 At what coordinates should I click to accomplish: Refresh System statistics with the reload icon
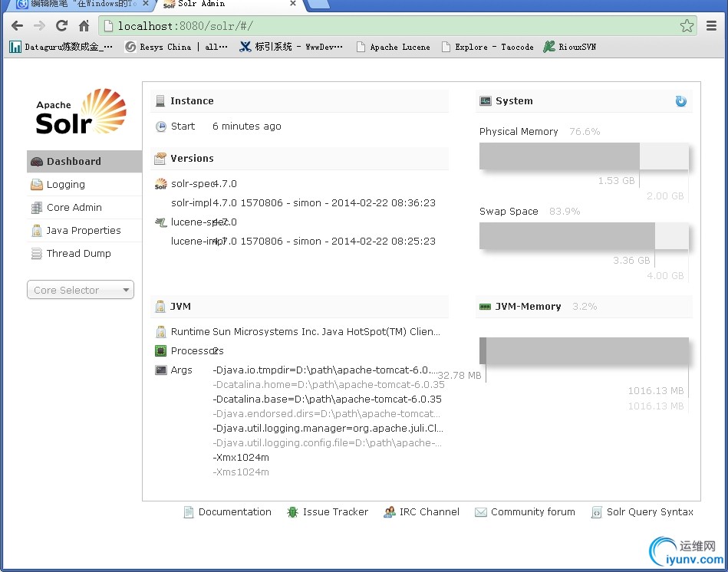pyautogui.click(x=680, y=100)
